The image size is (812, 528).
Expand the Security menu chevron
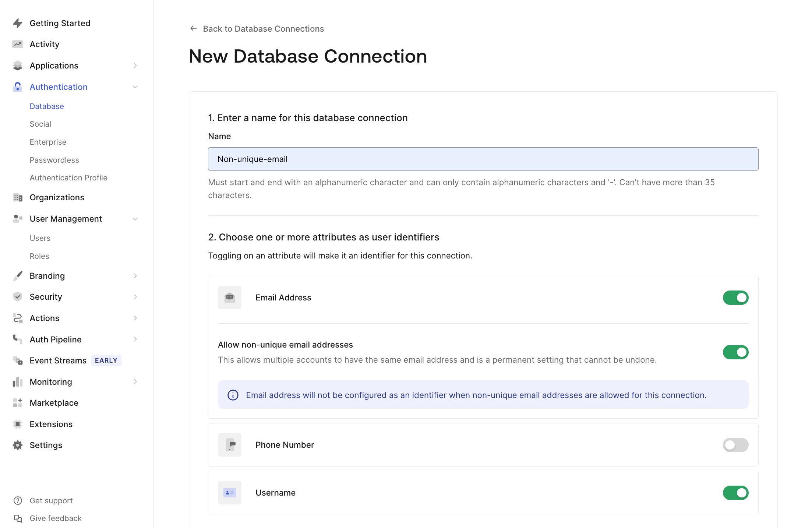pos(135,297)
